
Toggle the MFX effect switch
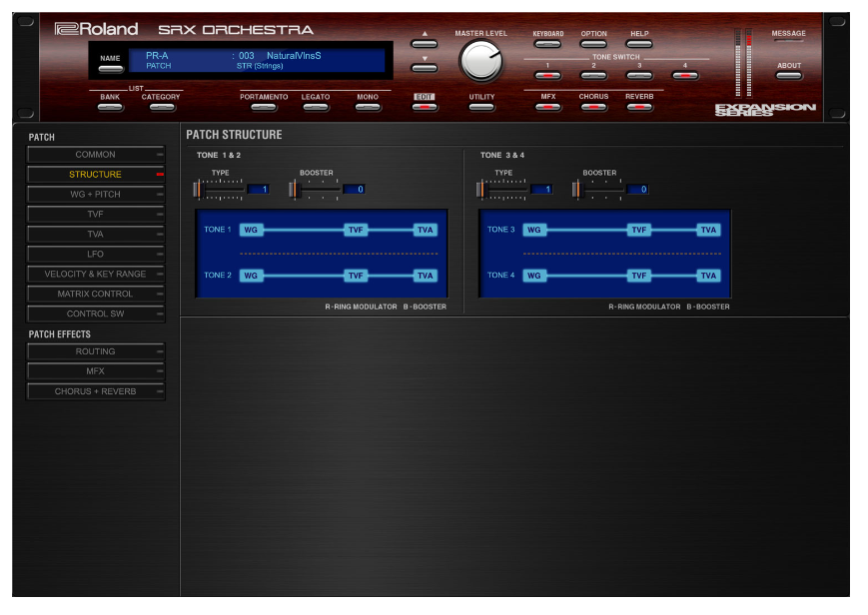[x=548, y=107]
